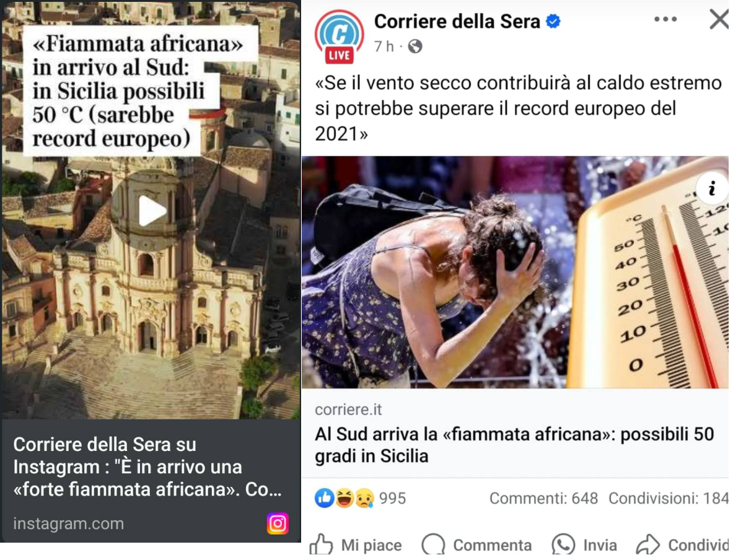Click the Condividi share arrow icon
733x560 pixels.
click(648, 545)
